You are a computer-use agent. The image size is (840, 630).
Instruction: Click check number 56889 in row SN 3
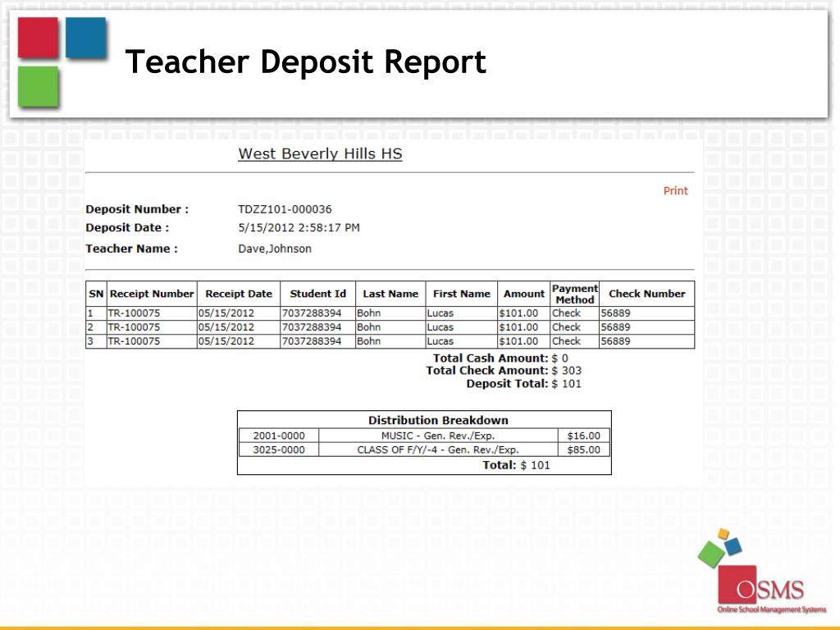[x=615, y=340]
